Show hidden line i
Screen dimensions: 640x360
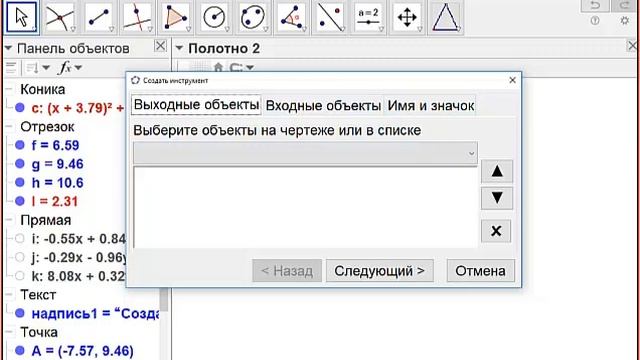(x=20, y=238)
